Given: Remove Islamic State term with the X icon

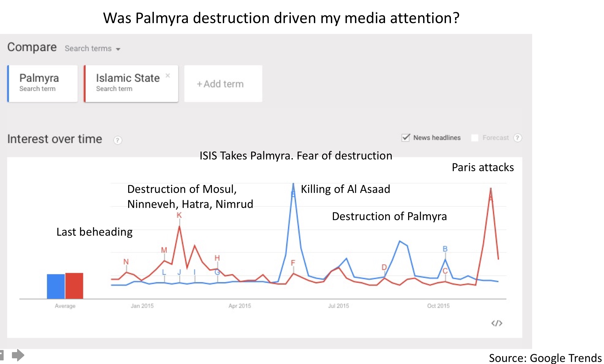Looking at the screenshot, I should point(168,75).
